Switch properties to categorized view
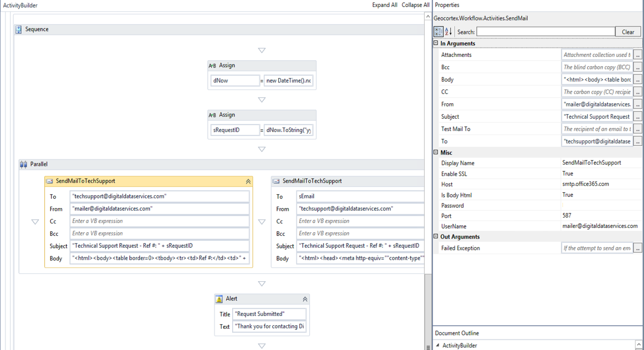The image size is (644, 350). (438, 32)
